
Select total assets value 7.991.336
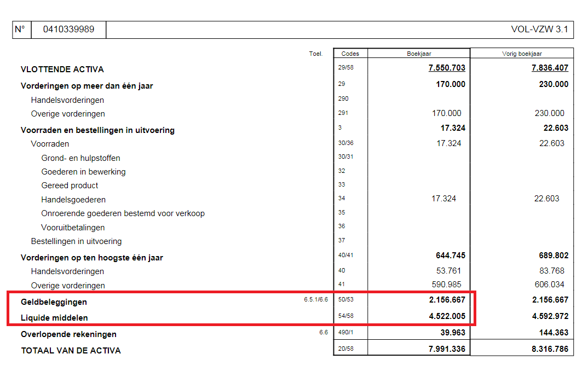pos(447,349)
